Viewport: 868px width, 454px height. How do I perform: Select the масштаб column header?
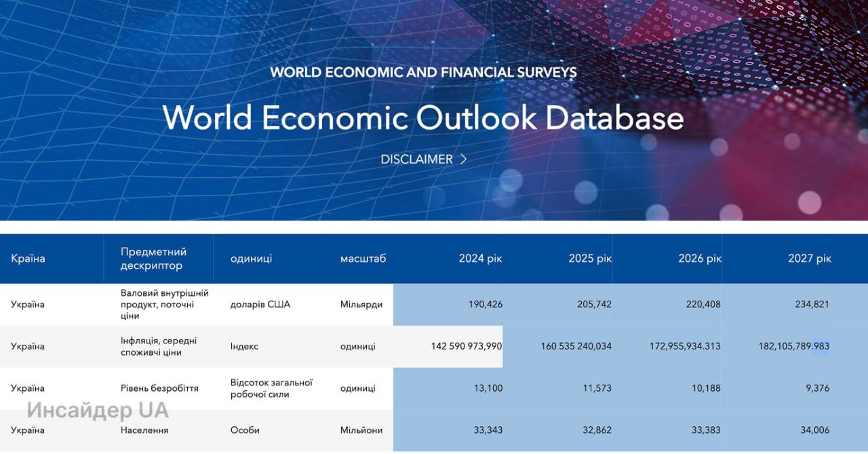(363, 259)
